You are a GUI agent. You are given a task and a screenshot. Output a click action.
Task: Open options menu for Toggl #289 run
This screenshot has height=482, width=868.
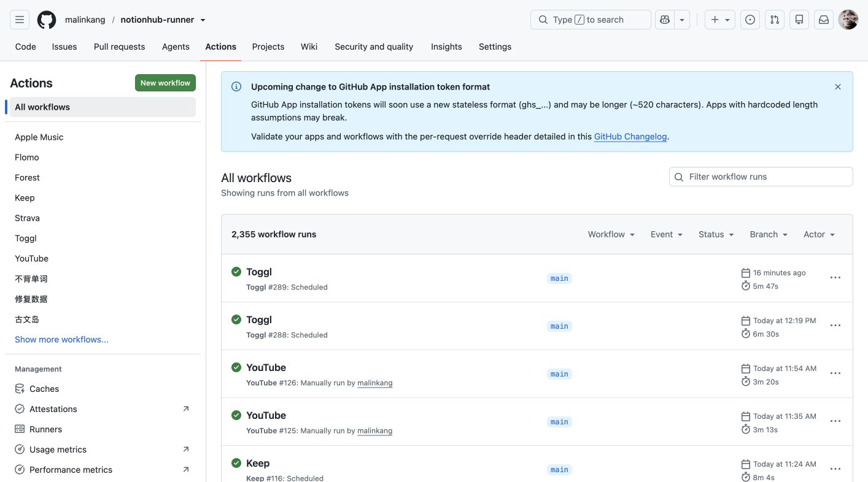coord(835,278)
